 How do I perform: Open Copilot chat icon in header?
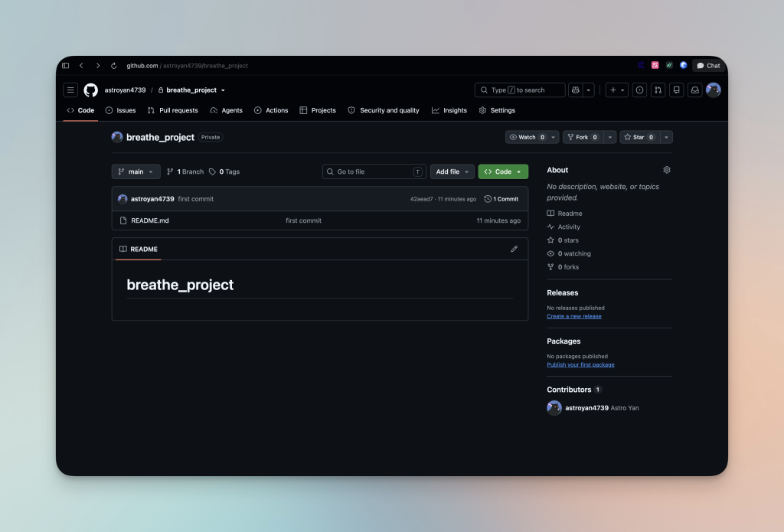click(576, 90)
